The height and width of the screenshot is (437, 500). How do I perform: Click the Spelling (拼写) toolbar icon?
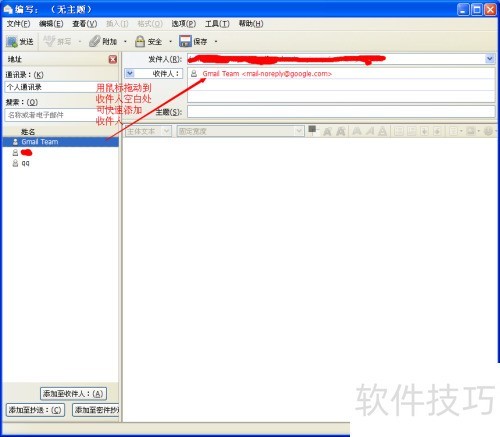49,41
